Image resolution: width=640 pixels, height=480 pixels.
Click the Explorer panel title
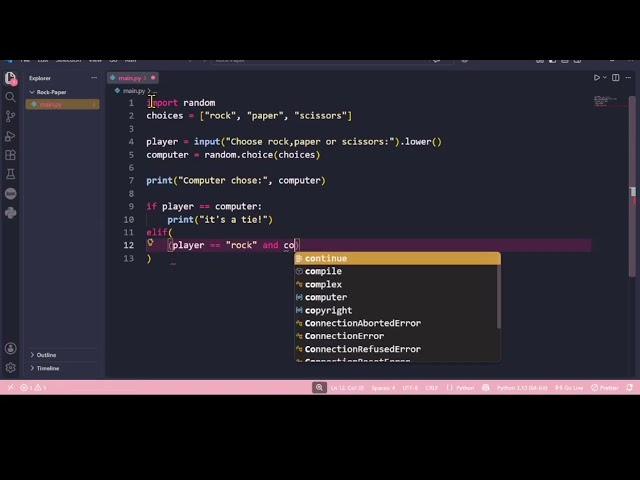[x=40, y=78]
